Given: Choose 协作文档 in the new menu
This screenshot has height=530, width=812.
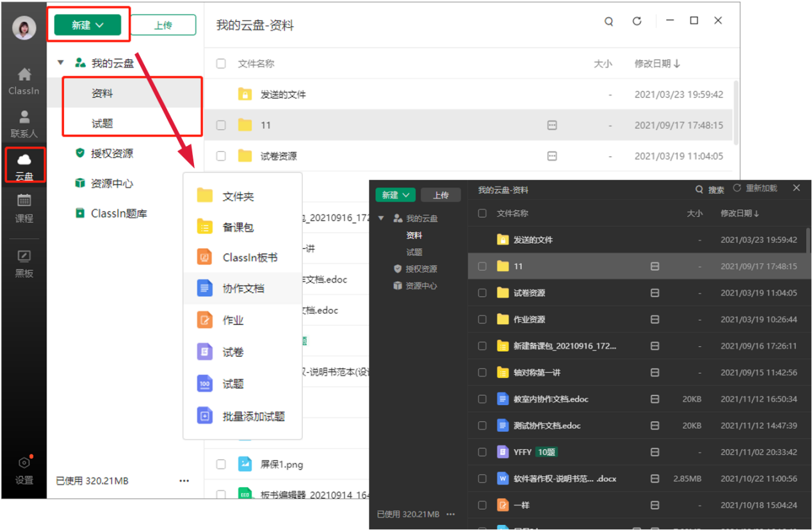Looking at the screenshot, I should [x=242, y=288].
